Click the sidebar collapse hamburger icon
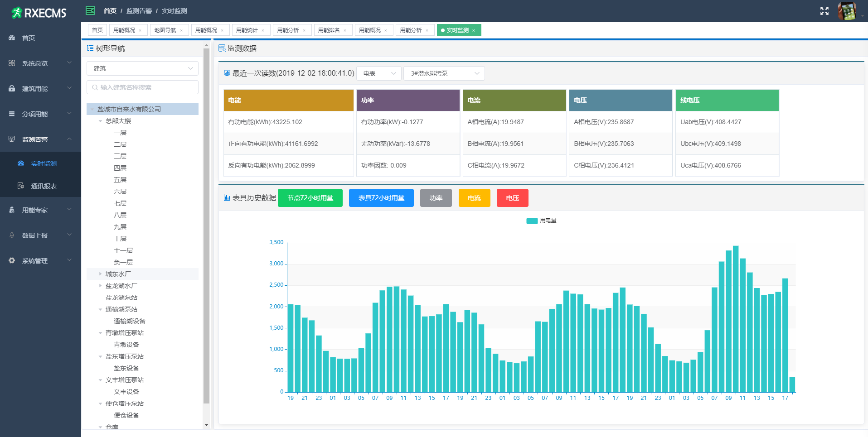The width and height of the screenshot is (868, 437). point(90,10)
